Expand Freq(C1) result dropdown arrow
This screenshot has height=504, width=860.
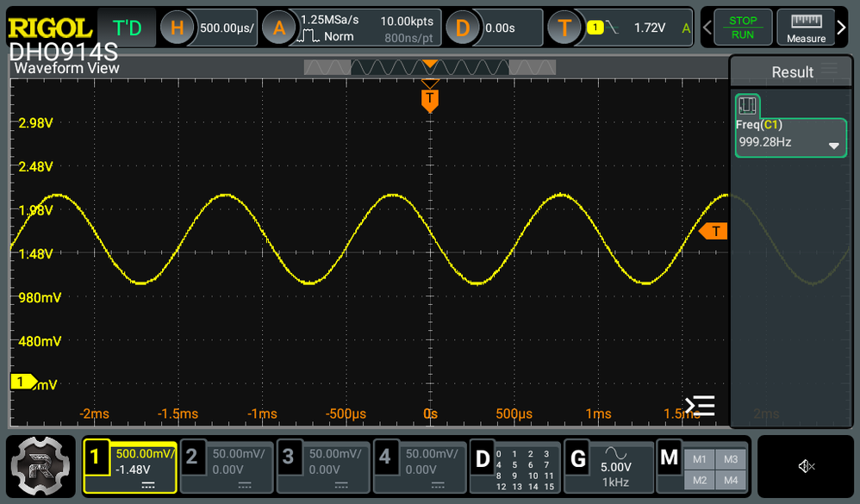833,146
